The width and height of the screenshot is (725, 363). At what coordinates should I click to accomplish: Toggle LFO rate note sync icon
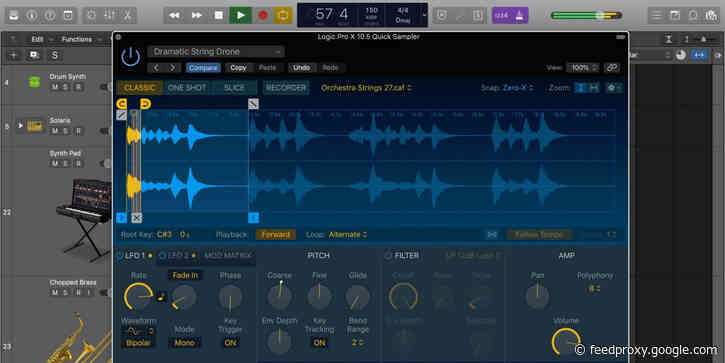click(x=161, y=297)
